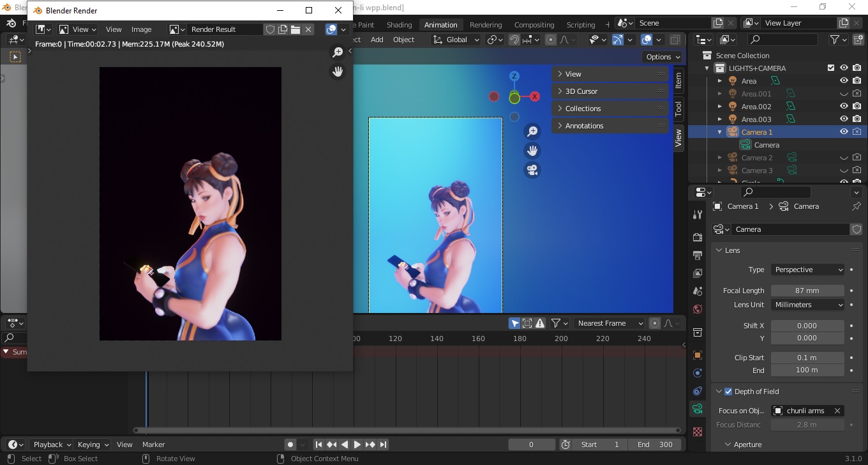The width and height of the screenshot is (868, 465).
Task: Click the pan hand icon in Blender Render window
Action: (338, 72)
